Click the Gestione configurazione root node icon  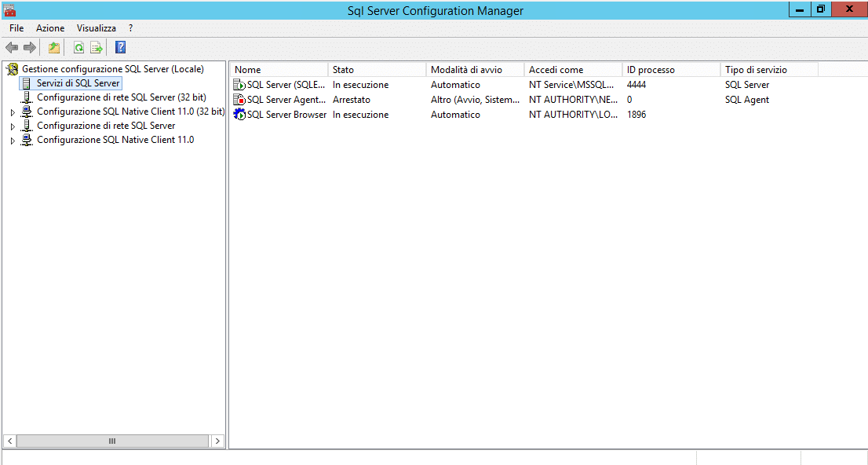(13, 69)
